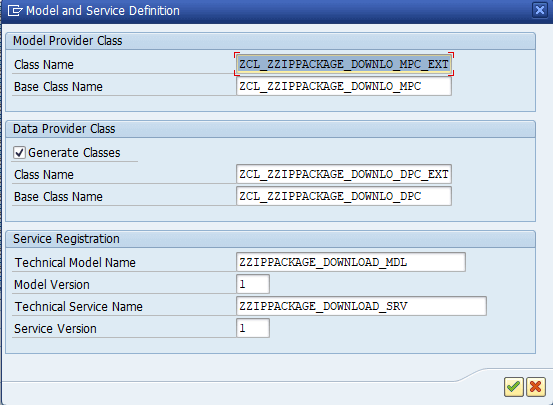
Task: Click the Service Registration group header
Action: (271, 239)
